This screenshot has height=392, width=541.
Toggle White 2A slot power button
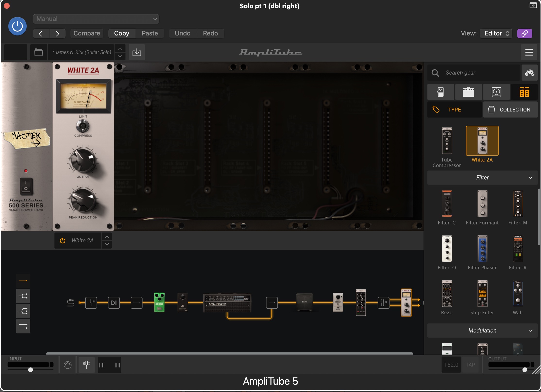[x=63, y=240]
